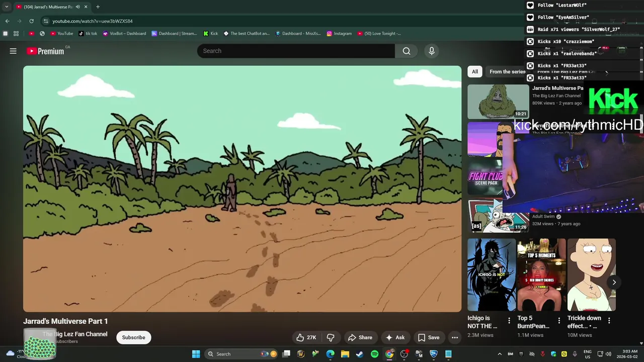This screenshot has height=362, width=644.
Task: Open more actions three-dot menu under video
Action: pos(455,337)
